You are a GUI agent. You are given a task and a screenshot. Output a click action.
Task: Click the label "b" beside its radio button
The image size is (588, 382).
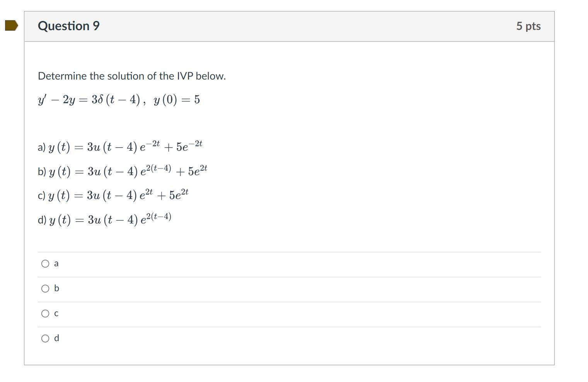[x=56, y=288]
